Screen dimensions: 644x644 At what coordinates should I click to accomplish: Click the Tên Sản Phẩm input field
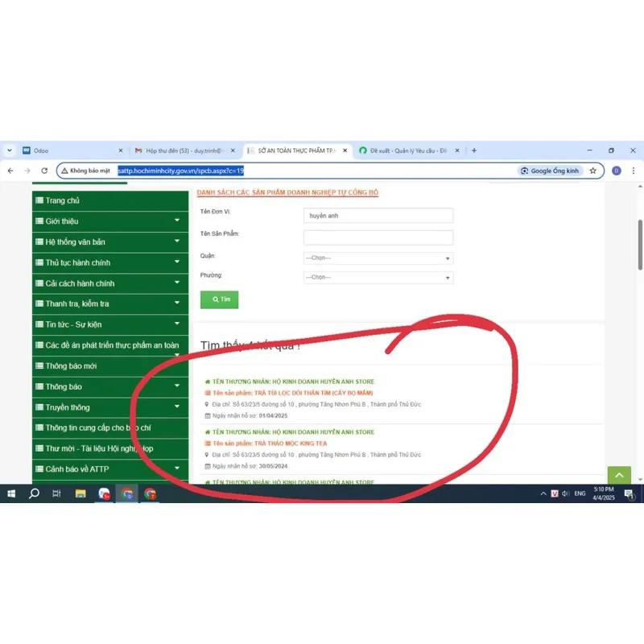(x=378, y=237)
